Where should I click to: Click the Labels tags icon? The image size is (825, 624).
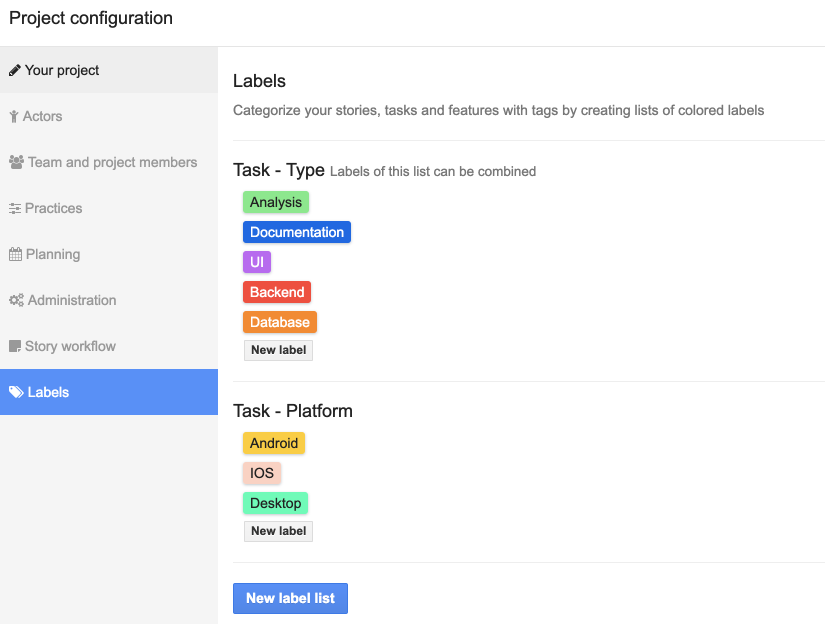coord(16,393)
